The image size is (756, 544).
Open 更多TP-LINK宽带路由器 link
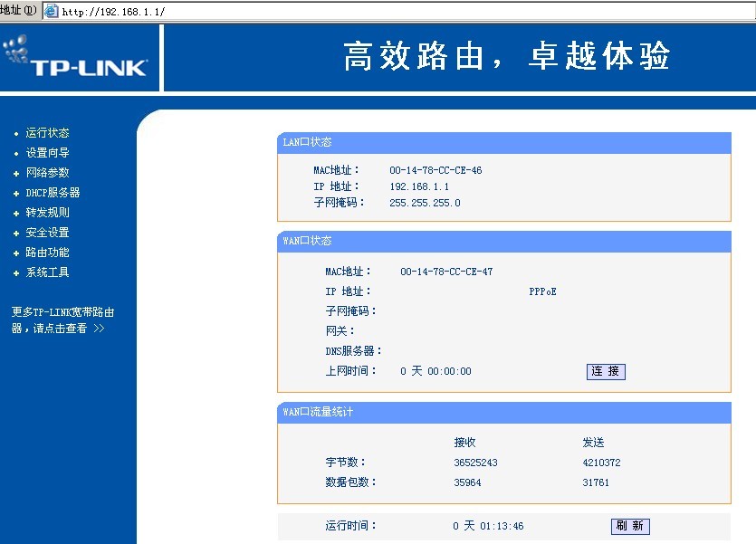(62, 320)
